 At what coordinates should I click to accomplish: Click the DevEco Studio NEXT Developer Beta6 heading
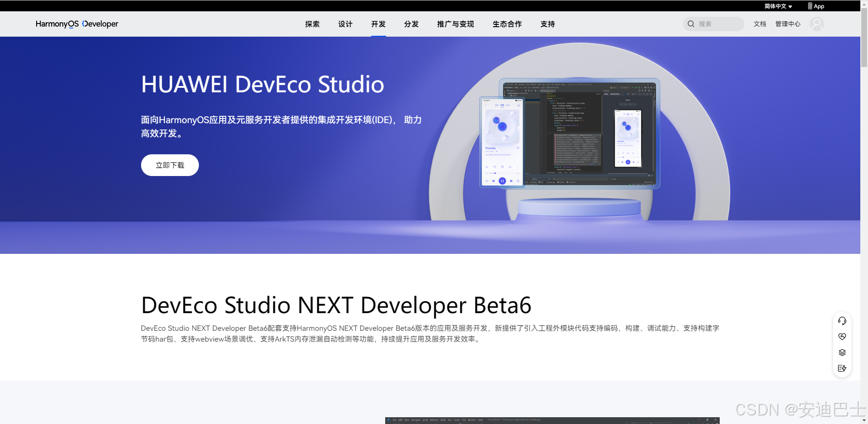(x=336, y=305)
